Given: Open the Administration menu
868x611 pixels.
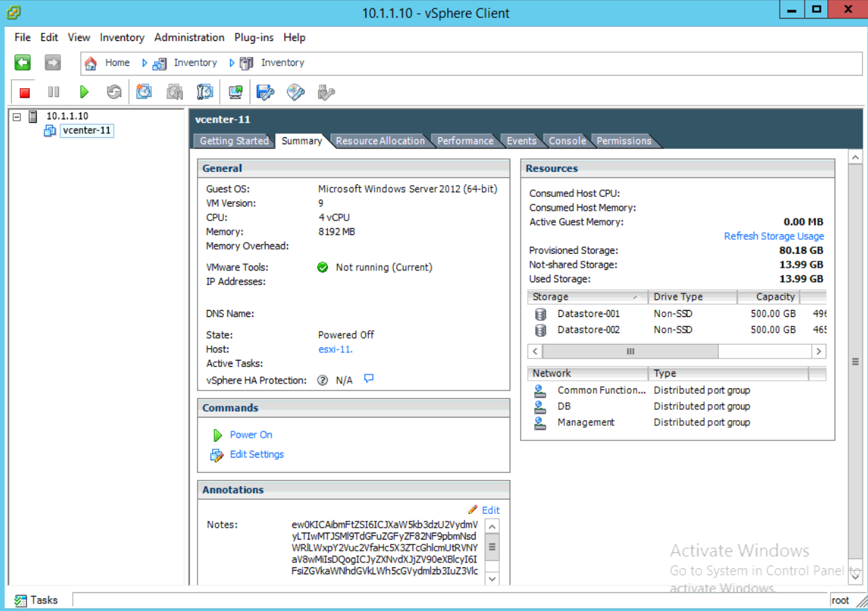Looking at the screenshot, I should click(189, 37).
